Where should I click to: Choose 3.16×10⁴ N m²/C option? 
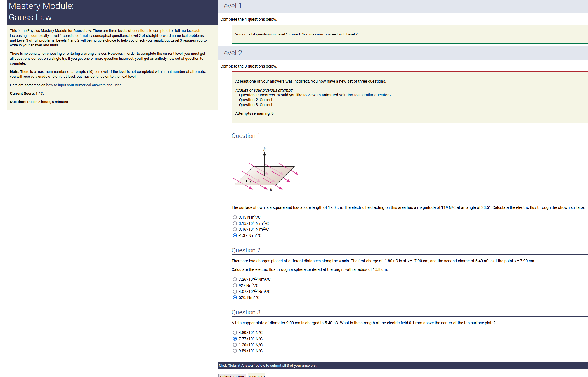235,229
